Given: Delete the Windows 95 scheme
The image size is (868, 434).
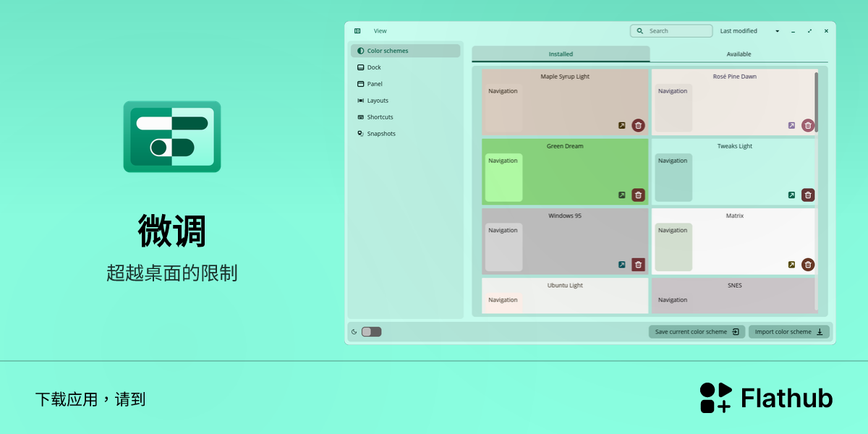Looking at the screenshot, I should point(638,265).
